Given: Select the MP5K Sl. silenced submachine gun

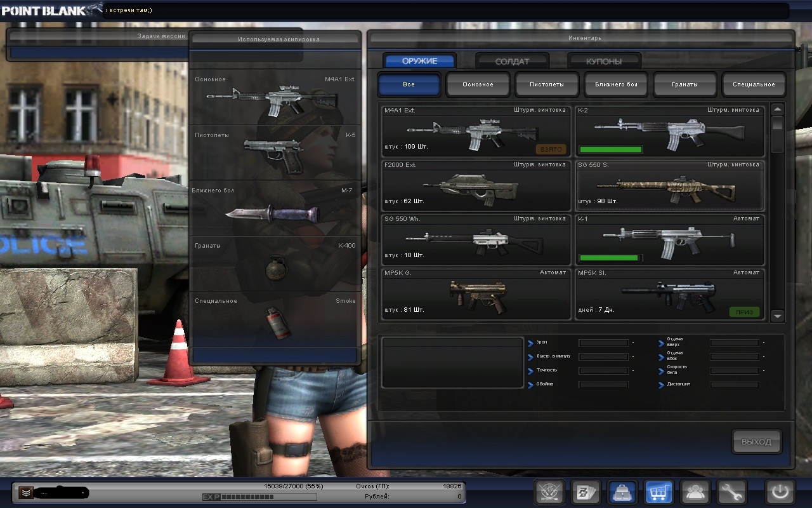Looking at the screenshot, I should 670,294.
